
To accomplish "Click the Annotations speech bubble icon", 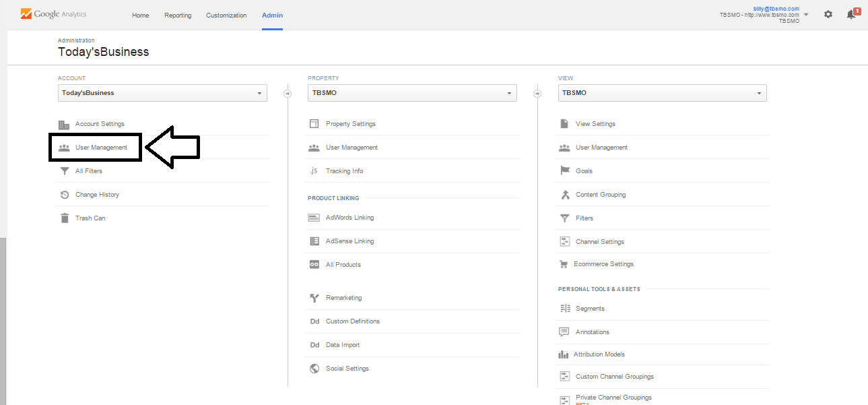I will pos(564,332).
